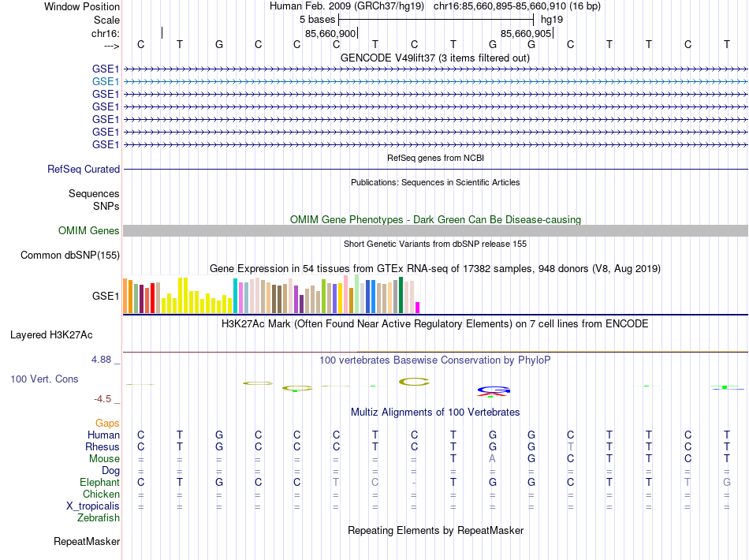The height and width of the screenshot is (560, 749).
Task: Click the magenta last bar in GTEx chart
Action: pyautogui.click(x=418, y=308)
